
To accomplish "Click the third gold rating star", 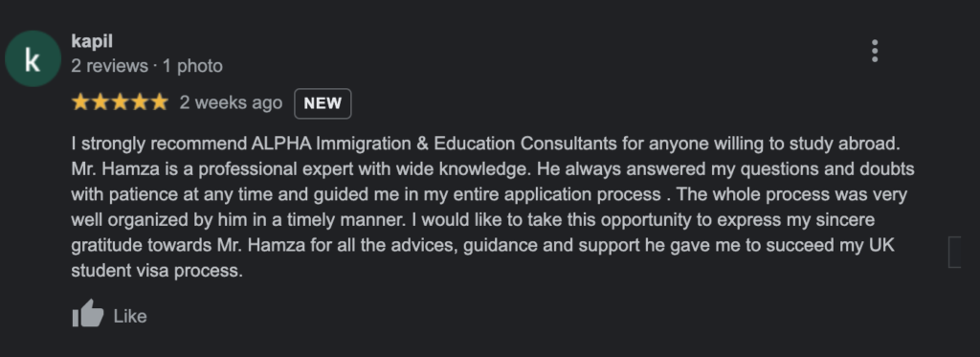I will 120,101.
